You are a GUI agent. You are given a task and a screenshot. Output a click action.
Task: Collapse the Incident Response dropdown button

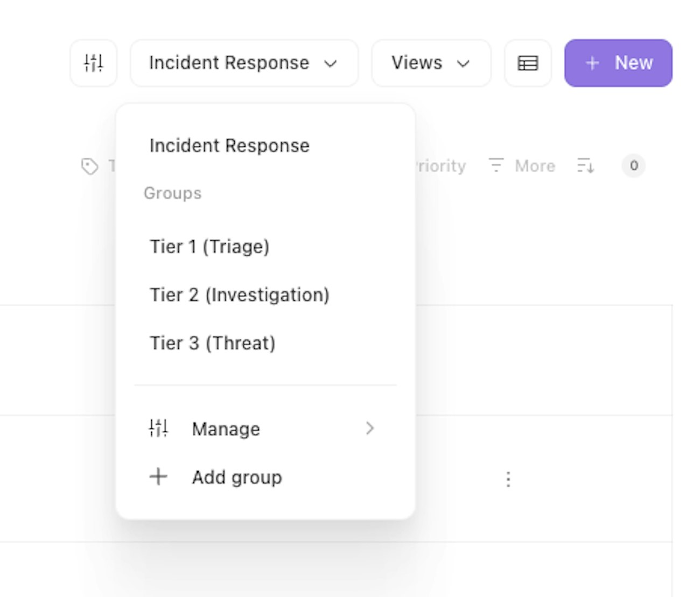coord(243,63)
